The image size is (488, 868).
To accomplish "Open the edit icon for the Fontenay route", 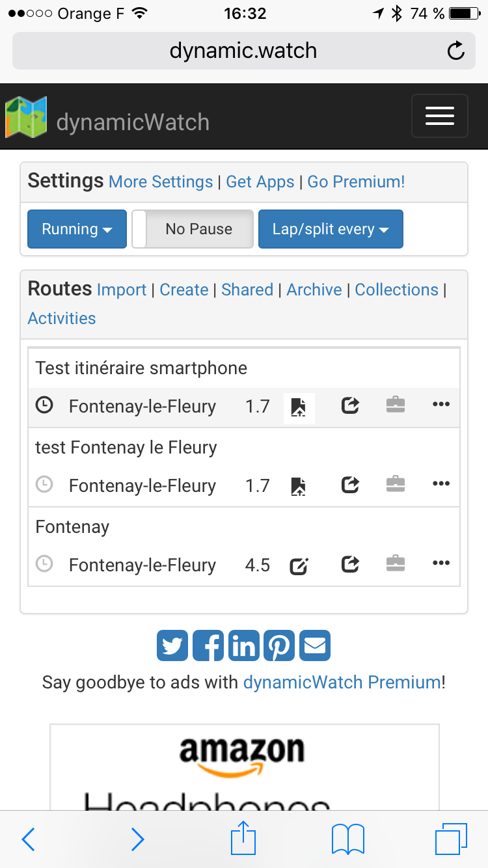I will coord(298,565).
